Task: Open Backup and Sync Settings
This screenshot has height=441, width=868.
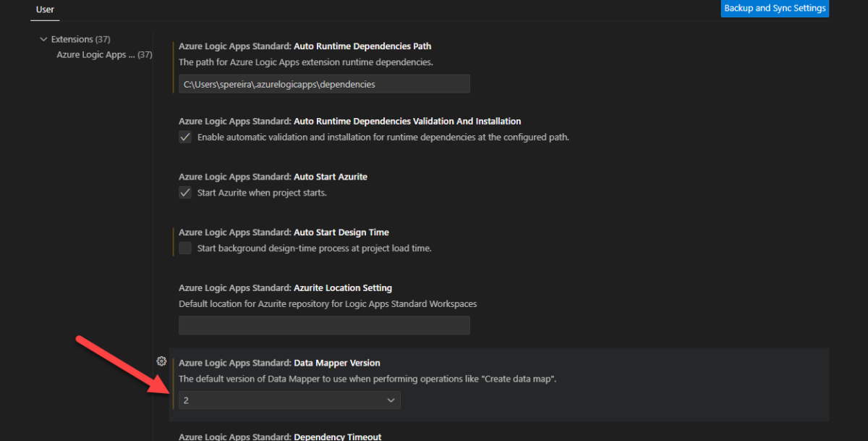Action: (774, 8)
